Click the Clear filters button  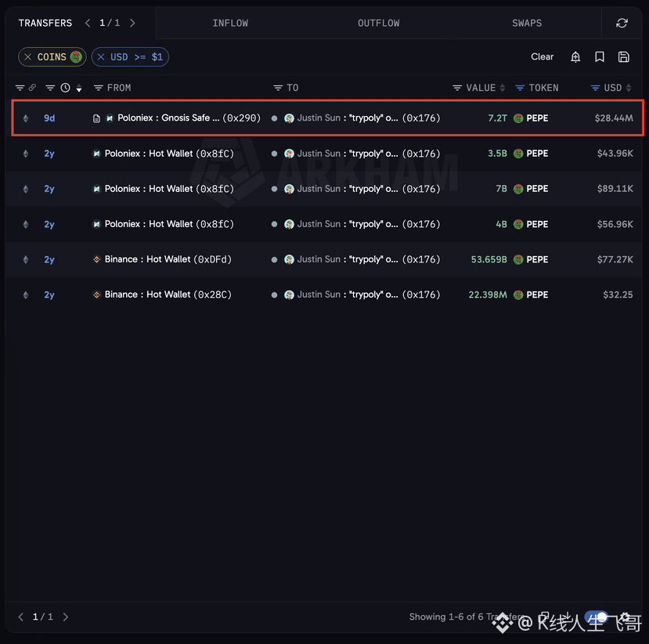point(542,56)
